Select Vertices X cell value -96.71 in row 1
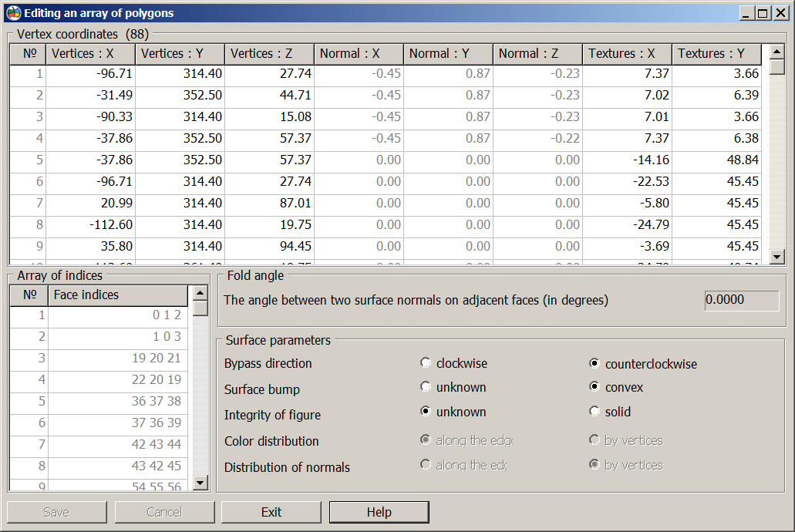The image size is (795, 532). pyautogui.click(x=90, y=74)
